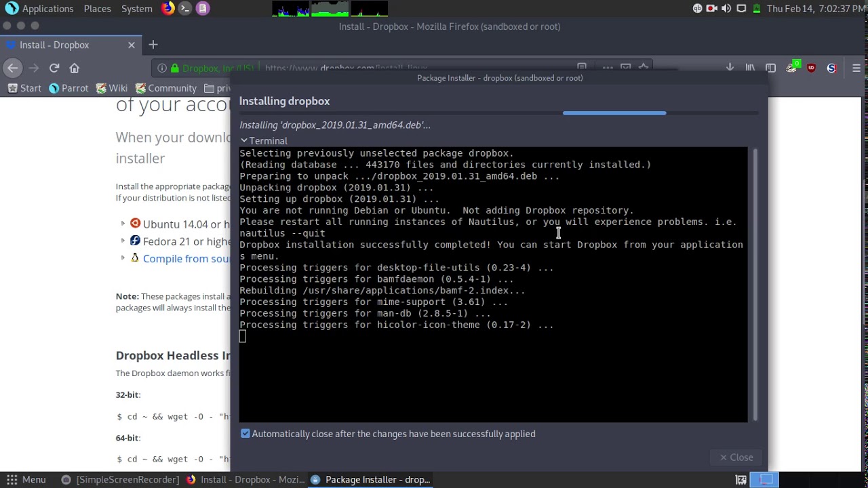
Task: Switch to Package Installer taskbar entry
Action: coord(370,479)
